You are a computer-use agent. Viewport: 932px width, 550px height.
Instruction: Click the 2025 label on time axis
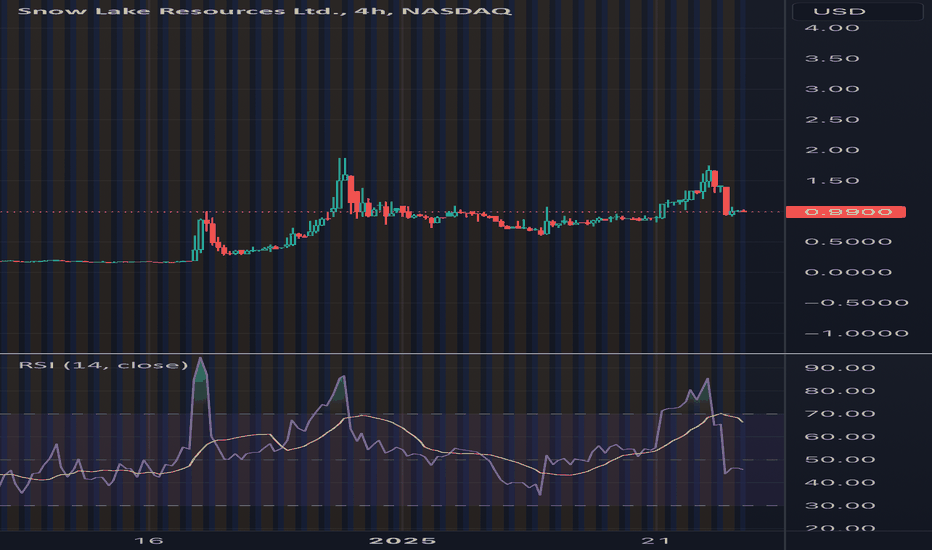pos(402,540)
